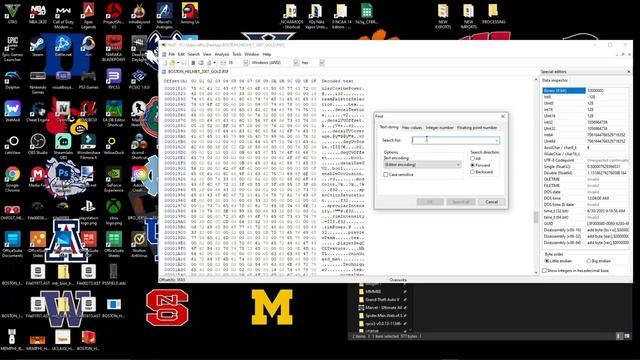Open GTA5 desktop shortcut
This screenshot has width=640, height=360.
coord(13,14)
